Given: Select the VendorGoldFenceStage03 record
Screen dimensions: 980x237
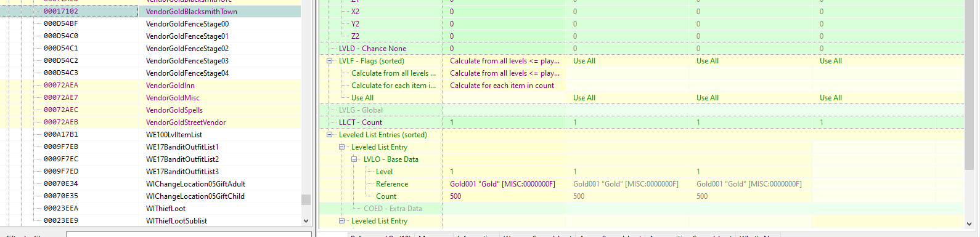Looking at the screenshot, I should 187,61.
